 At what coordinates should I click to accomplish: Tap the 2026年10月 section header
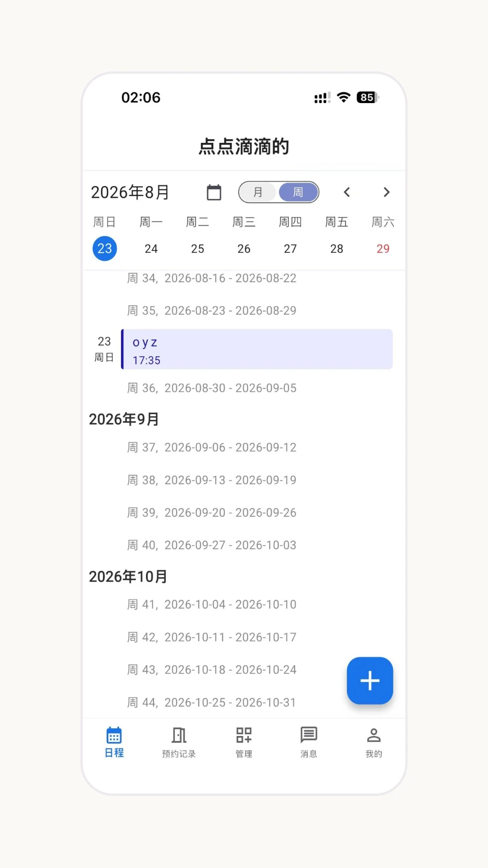pyautogui.click(x=128, y=576)
